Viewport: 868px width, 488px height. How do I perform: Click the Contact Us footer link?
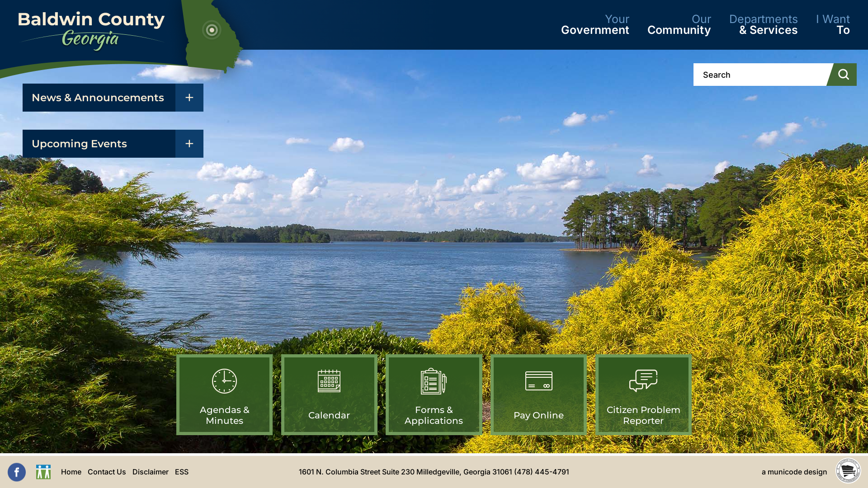(107, 471)
